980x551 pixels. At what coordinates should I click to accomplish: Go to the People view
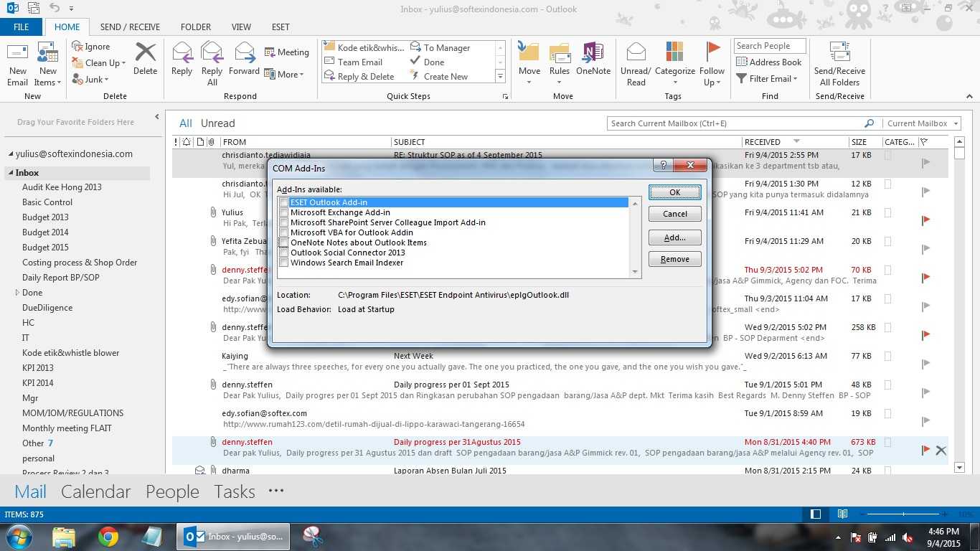[172, 491]
